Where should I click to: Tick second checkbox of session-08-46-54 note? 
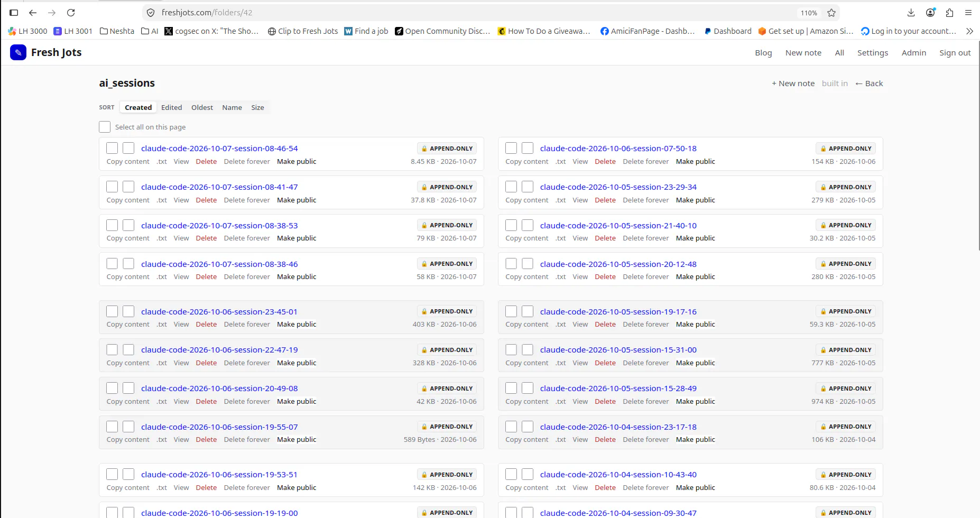click(128, 149)
